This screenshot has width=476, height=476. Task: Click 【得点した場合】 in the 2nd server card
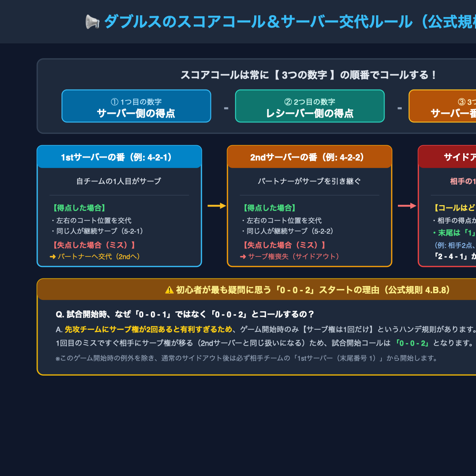tap(268, 208)
